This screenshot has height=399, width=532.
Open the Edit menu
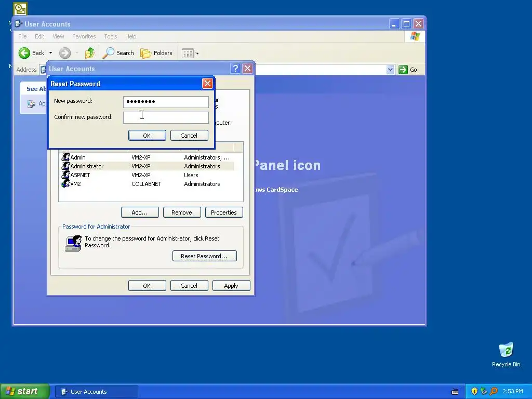pos(39,36)
